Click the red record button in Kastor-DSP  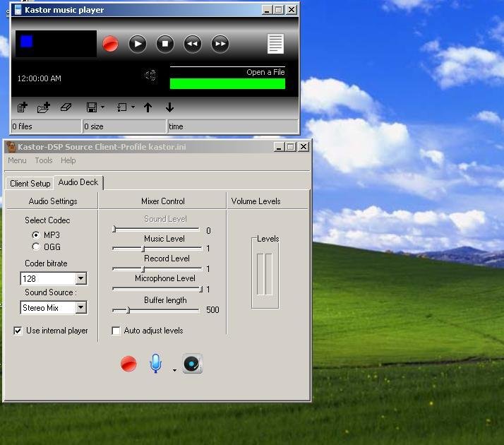pyautogui.click(x=128, y=364)
